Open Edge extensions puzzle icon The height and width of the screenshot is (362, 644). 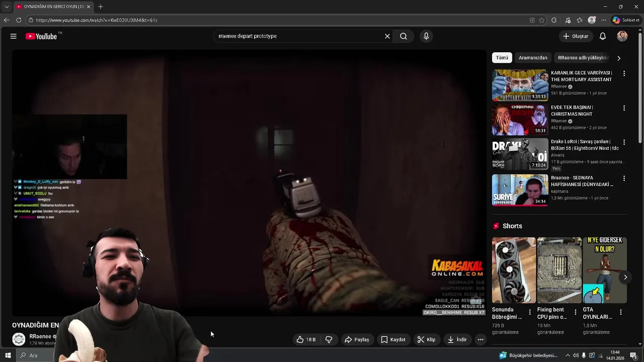click(554, 20)
